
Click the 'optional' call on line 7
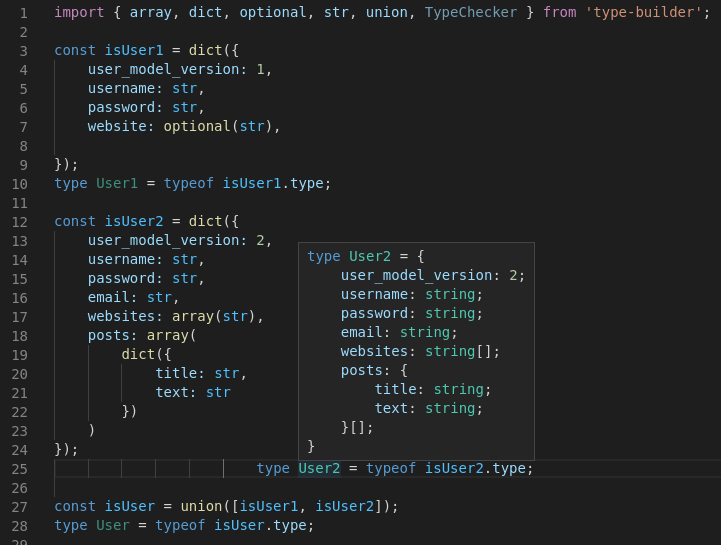tap(197, 126)
